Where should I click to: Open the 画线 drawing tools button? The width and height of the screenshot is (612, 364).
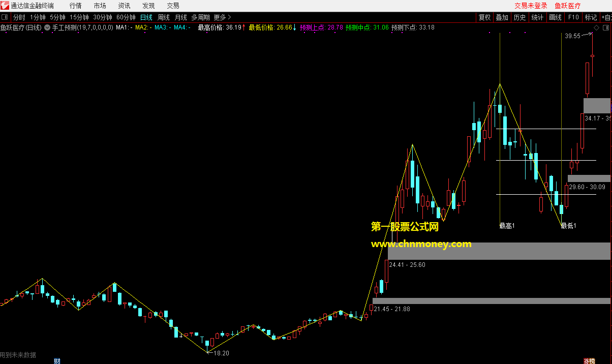555,17
